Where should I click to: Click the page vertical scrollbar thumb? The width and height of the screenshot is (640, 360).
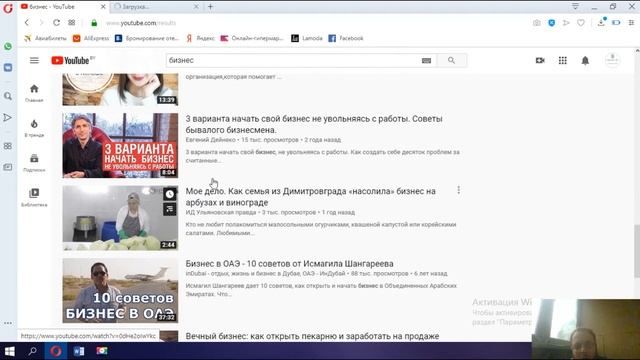click(637, 251)
